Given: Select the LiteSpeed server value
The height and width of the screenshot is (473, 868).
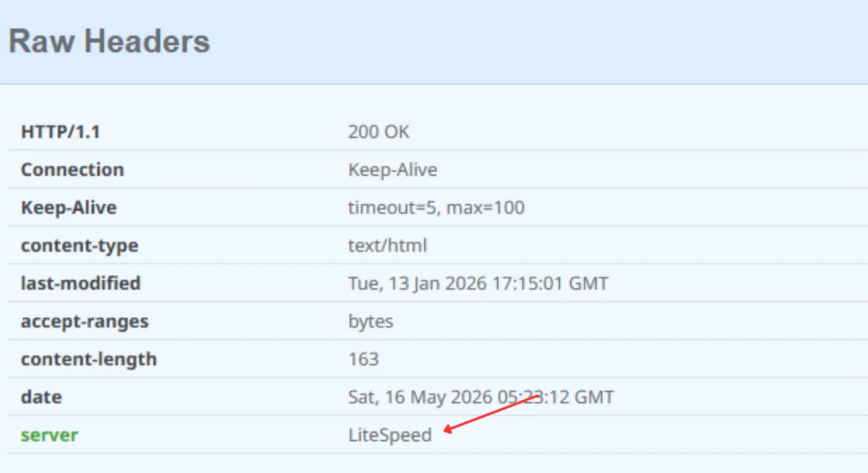Looking at the screenshot, I should 390,435.
